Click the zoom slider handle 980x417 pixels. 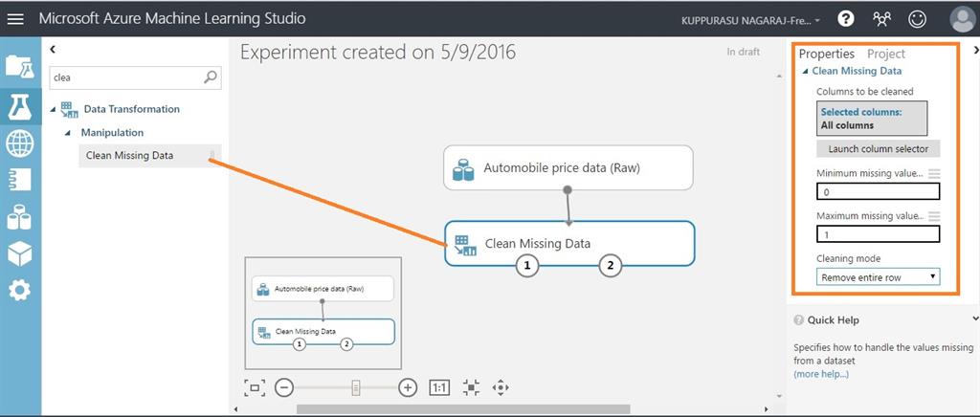(356, 387)
